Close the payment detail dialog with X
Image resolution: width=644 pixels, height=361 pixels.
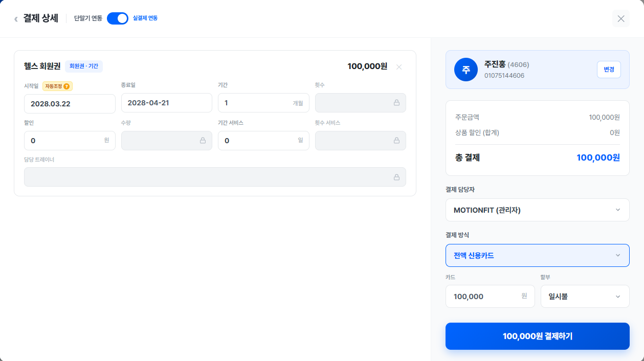[x=621, y=18]
